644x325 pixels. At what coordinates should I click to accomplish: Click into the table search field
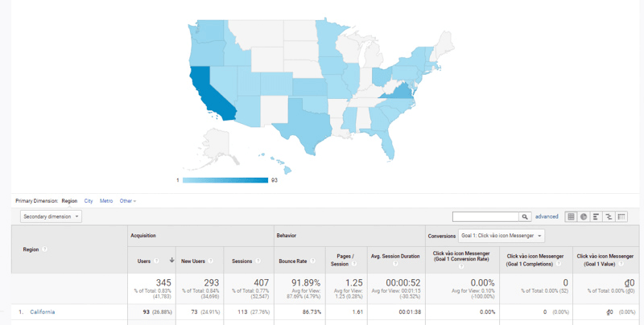pyautogui.click(x=485, y=216)
